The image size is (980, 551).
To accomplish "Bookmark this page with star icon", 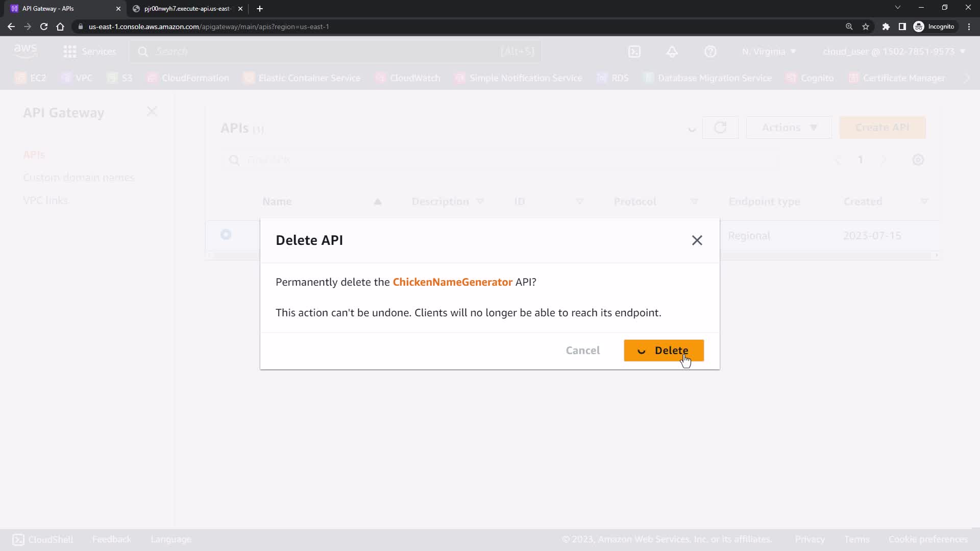I will click(866, 27).
